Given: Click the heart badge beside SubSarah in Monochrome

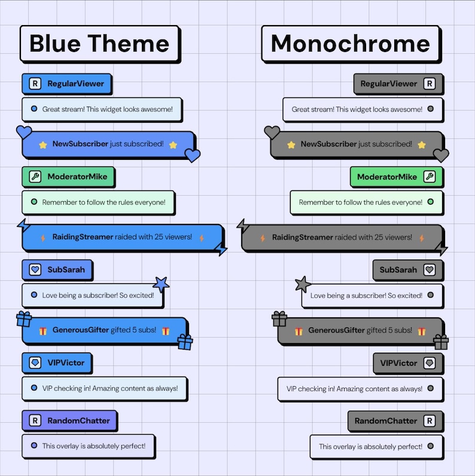Looking at the screenshot, I should 430,269.
